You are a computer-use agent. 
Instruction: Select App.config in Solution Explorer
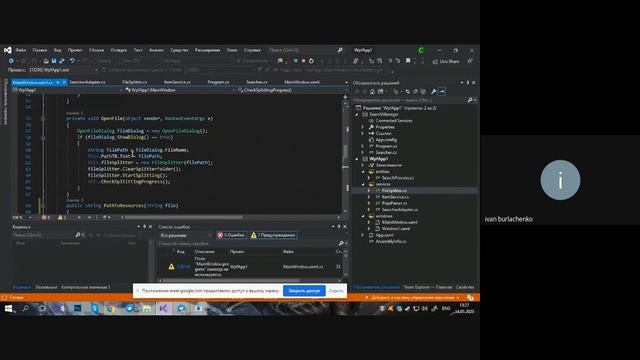[x=386, y=140]
